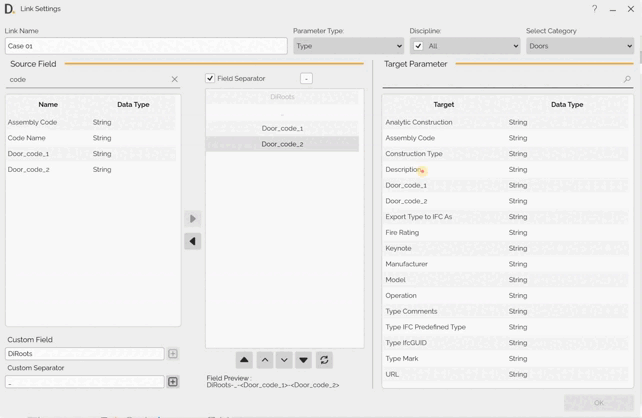Click the OK button
The width and height of the screenshot is (642, 418).
pyautogui.click(x=598, y=403)
